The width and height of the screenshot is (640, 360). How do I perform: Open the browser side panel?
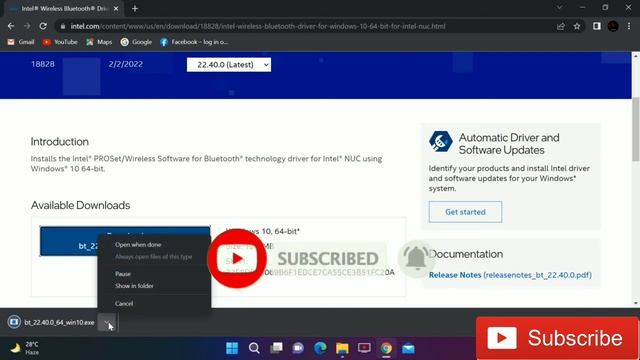click(597, 26)
